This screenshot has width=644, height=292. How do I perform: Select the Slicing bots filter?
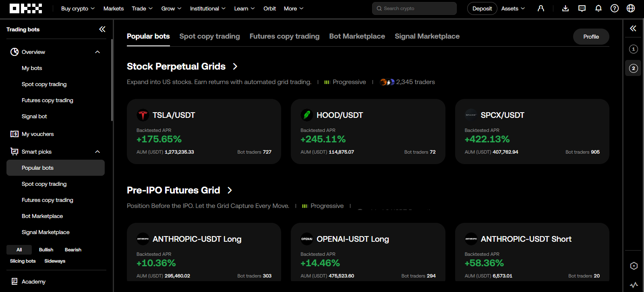[x=23, y=261]
